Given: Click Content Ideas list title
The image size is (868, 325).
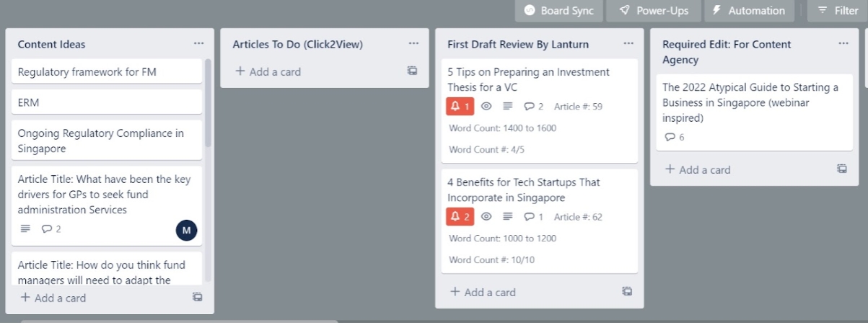Looking at the screenshot, I should pos(51,44).
